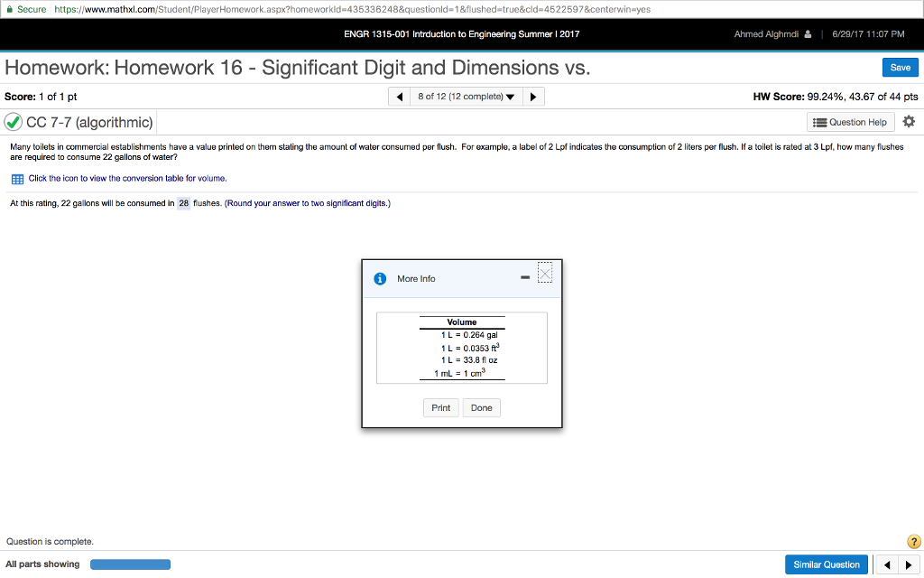Image resolution: width=924 pixels, height=578 pixels.
Task: Click the Save button
Action: [900, 68]
